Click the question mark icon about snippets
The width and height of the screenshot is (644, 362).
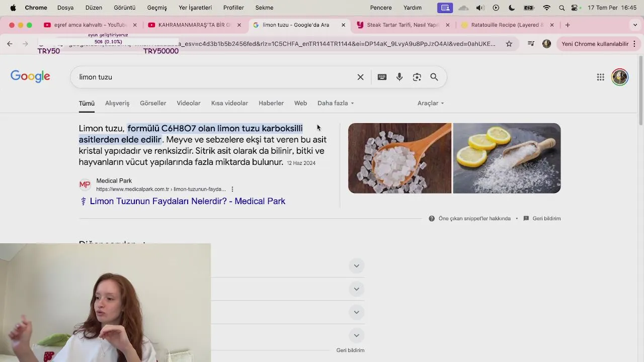pyautogui.click(x=432, y=218)
